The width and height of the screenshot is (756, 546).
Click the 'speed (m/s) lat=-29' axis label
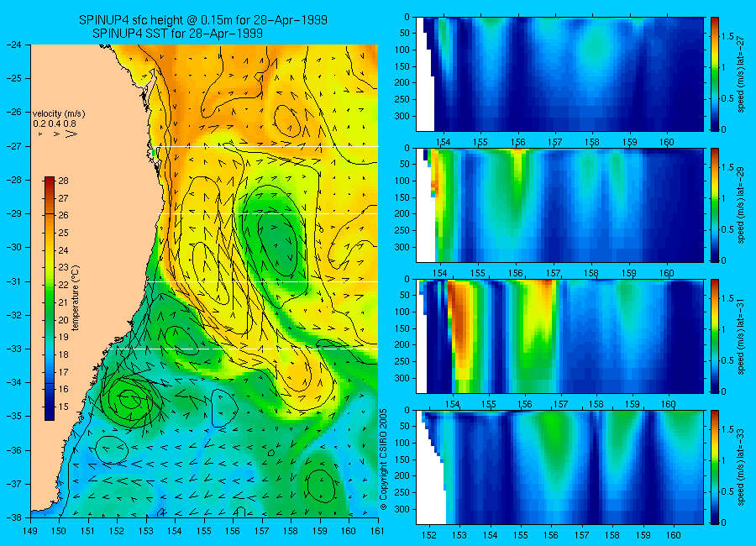point(741,204)
